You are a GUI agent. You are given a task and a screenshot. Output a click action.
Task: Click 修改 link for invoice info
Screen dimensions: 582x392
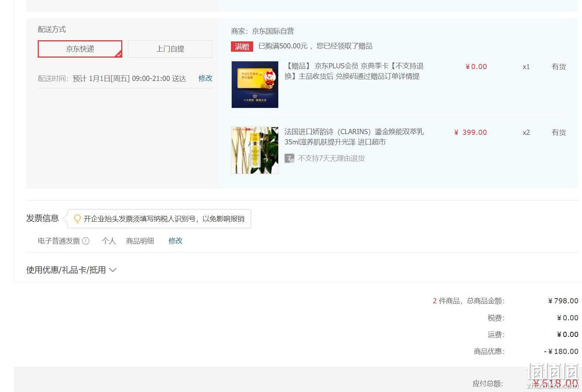pyautogui.click(x=176, y=241)
